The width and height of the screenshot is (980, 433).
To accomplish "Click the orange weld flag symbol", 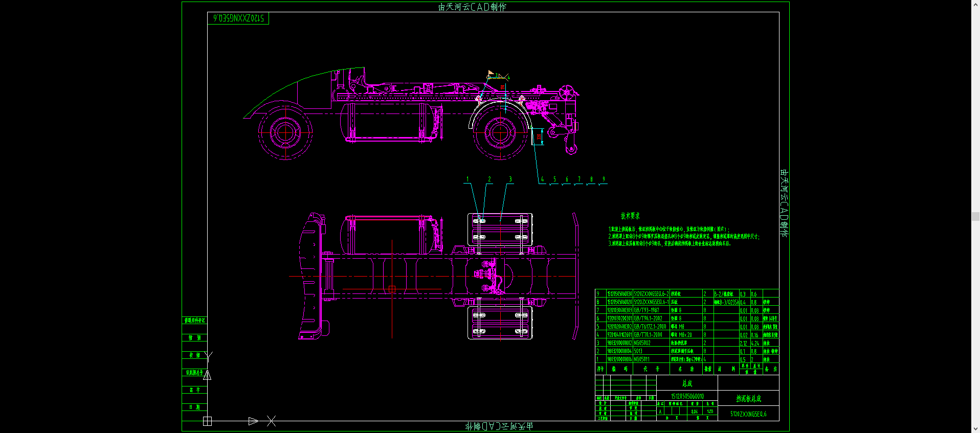I will click(491, 74).
